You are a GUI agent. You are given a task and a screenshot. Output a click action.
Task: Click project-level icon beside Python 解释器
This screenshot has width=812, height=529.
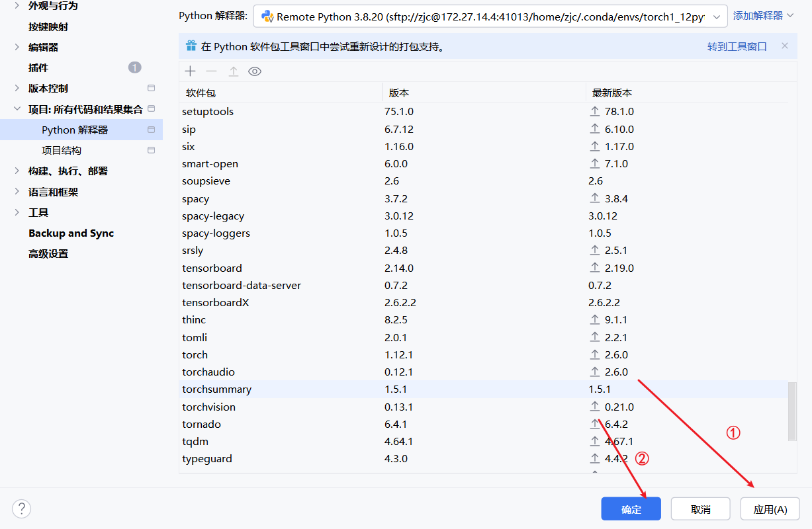coord(151,130)
